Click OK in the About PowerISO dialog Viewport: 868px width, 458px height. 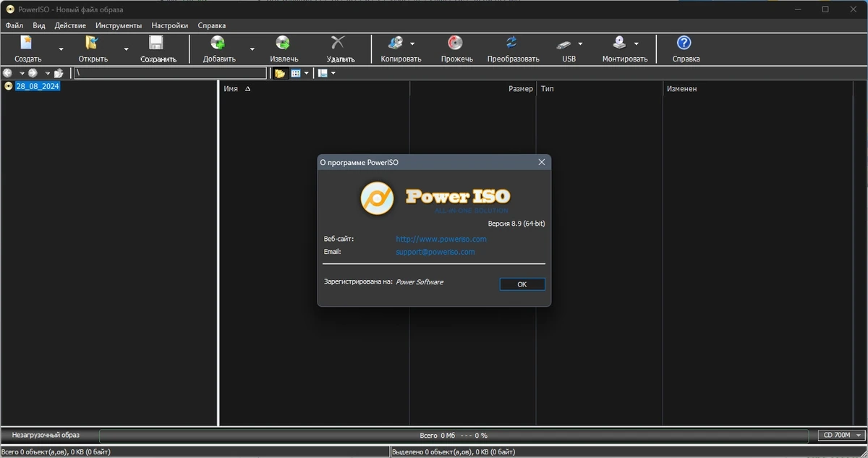522,284
